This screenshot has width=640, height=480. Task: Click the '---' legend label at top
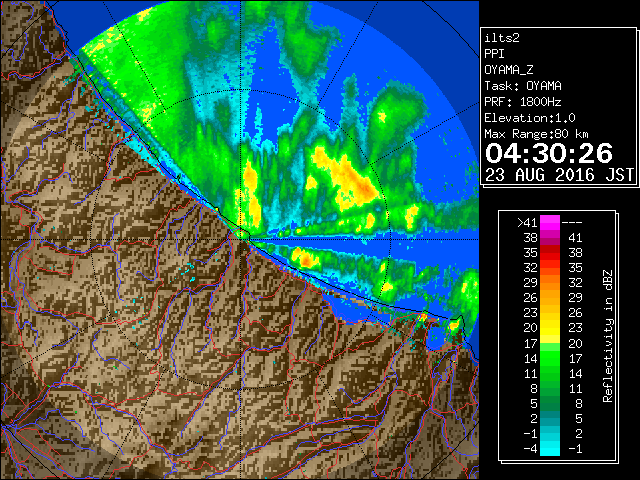572,223
